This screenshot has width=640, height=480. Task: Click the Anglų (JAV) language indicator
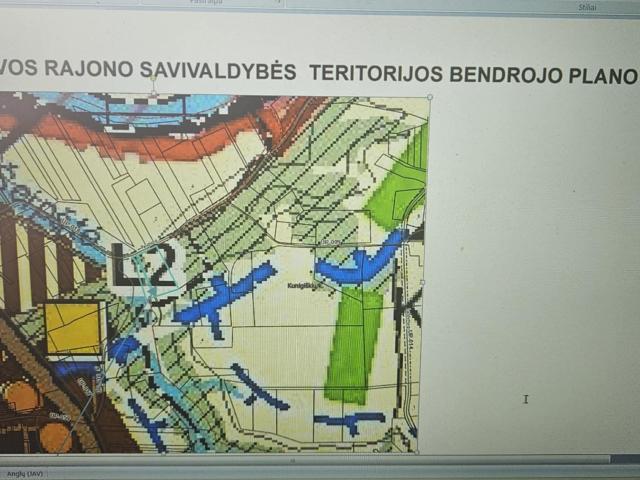click(x=22, y=473)
